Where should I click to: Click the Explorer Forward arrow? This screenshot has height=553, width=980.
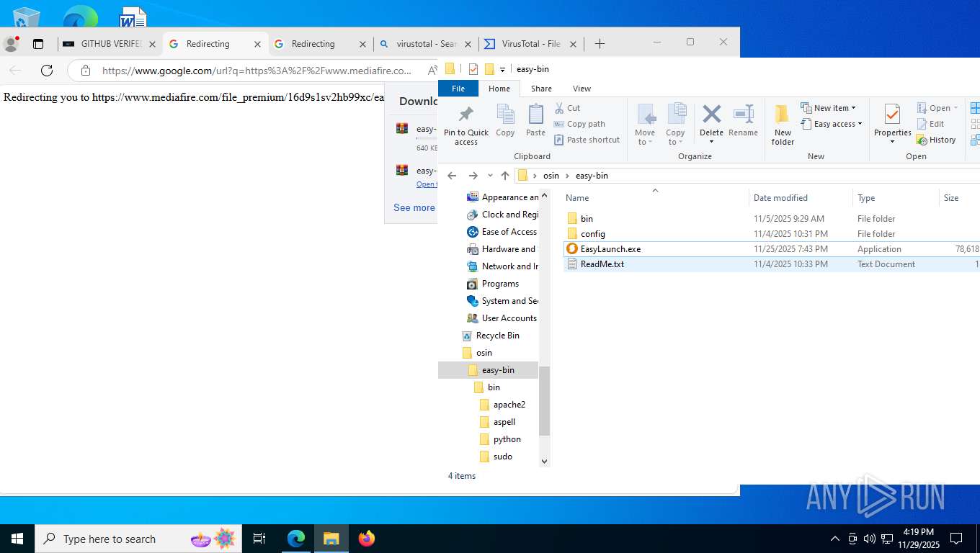coord(473,176)
